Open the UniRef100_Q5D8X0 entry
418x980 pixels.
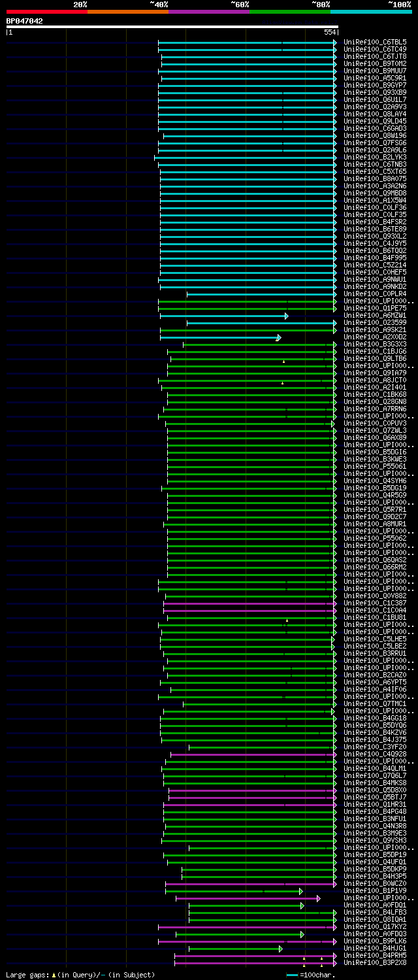[x=375, y=790]
